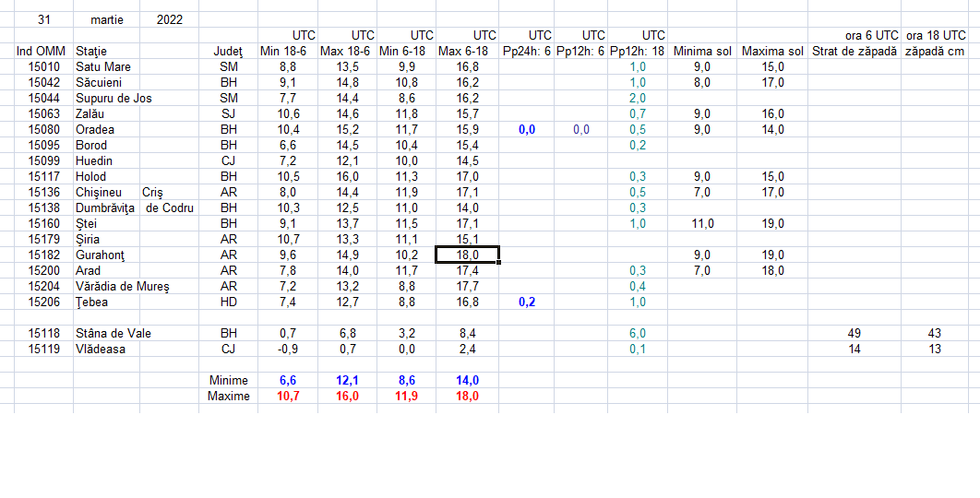Click the Ind OMM column header

tap(43, 52)
